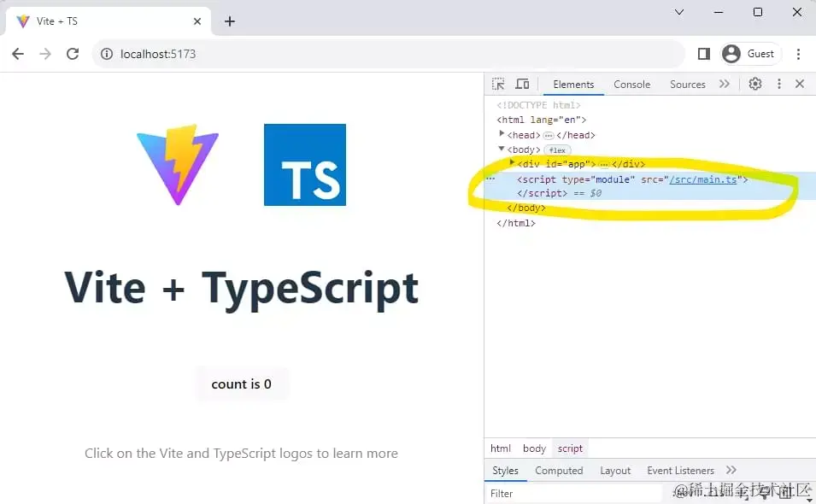Click the browser forward arrow
The width and height of the screenshot is (816, 504).
45,54
